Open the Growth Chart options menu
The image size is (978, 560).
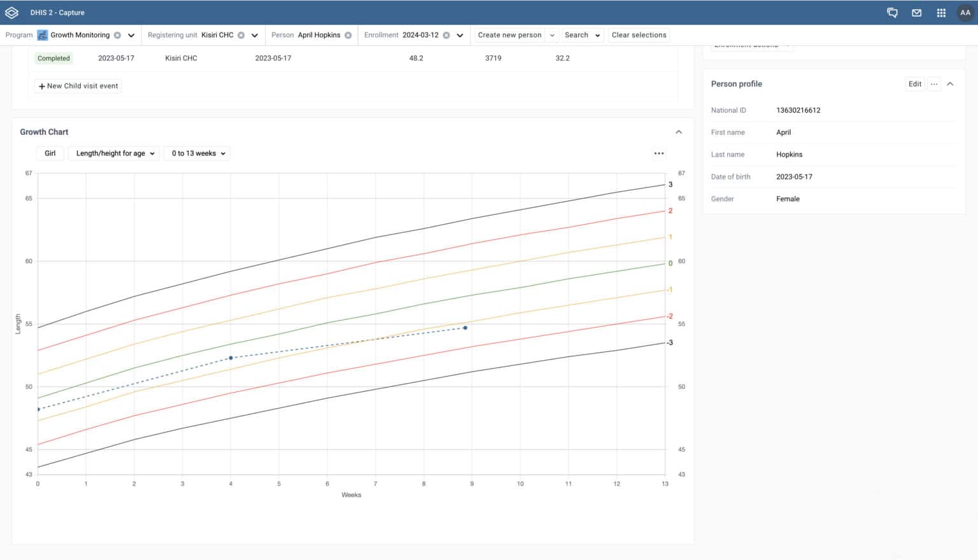659,153
